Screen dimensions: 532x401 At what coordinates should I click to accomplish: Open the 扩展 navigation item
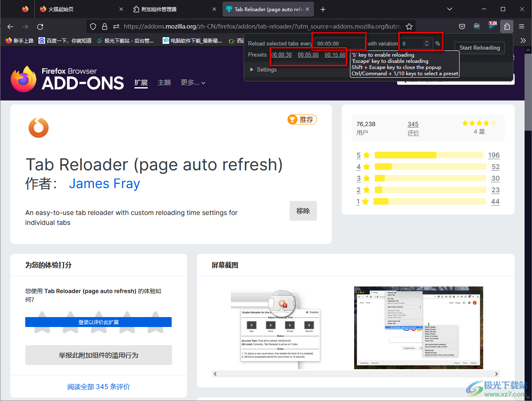141,83
